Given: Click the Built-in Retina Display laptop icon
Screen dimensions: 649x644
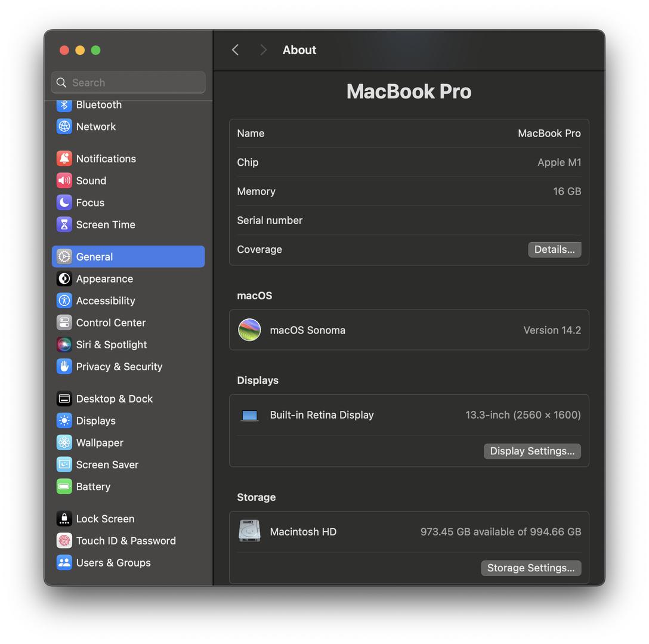Looking at the screenshot, I should (x=249, y=416).
